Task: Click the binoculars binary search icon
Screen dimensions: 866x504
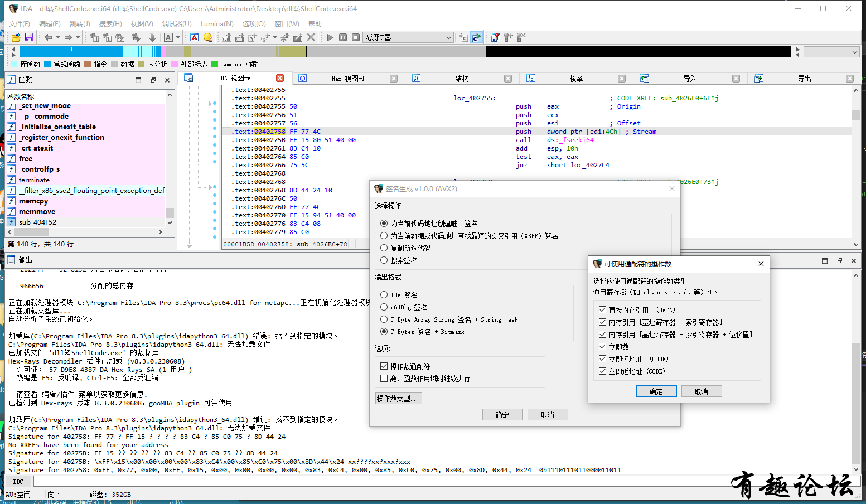Action: tap(120, 37)
